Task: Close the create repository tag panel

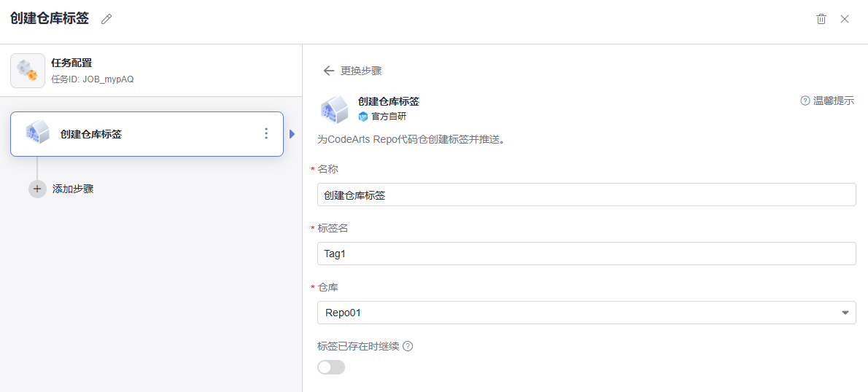Action: click(x=845, y=19)
